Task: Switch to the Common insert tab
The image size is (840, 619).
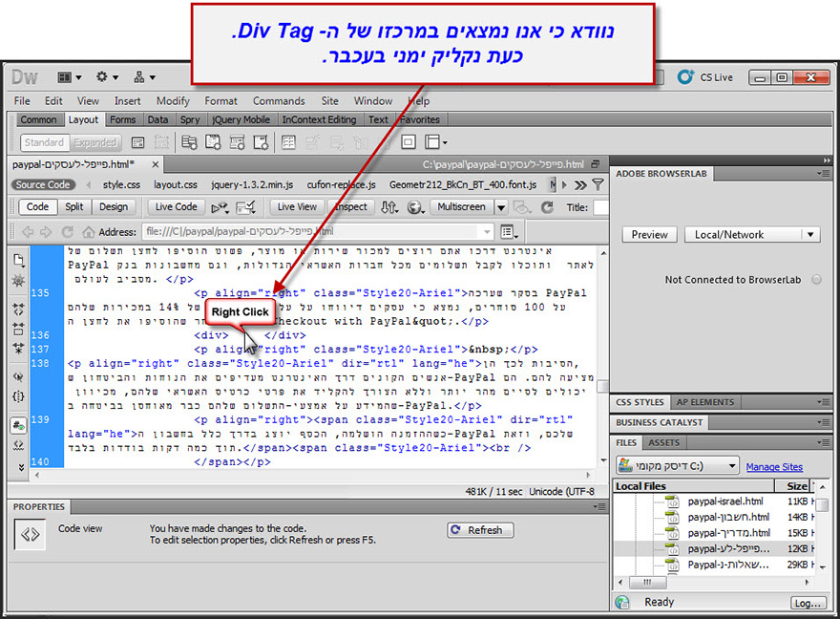Action: click(38, 119)
